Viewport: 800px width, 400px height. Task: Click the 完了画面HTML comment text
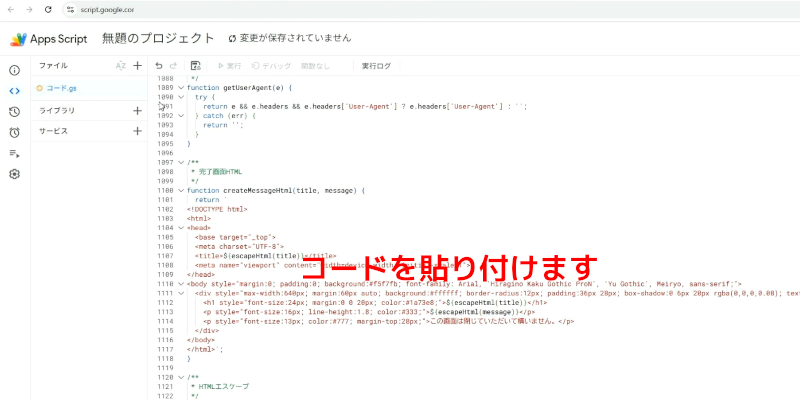coord(220,172)
